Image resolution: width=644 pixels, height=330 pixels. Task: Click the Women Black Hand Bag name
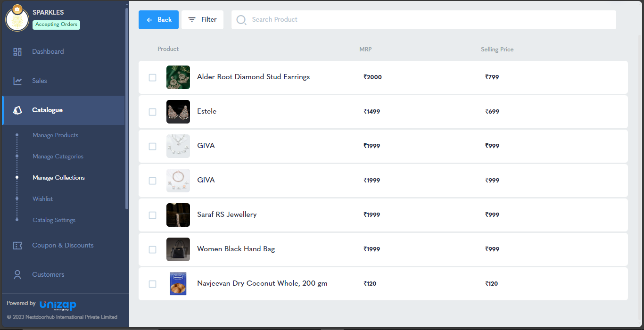coord(236,249)
